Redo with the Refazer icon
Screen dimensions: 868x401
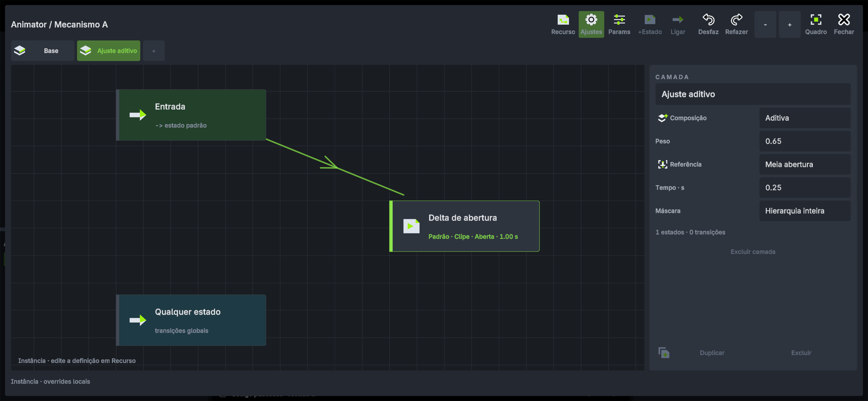coord(736,24)
